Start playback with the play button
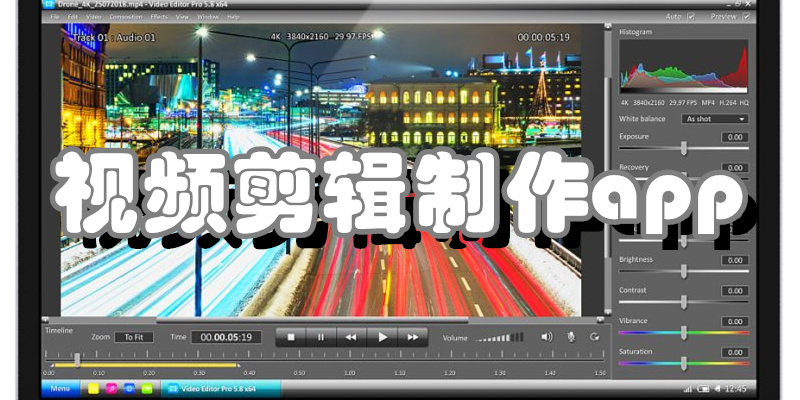The height and width of the screenshot is (400, 800). click(382, 337)
